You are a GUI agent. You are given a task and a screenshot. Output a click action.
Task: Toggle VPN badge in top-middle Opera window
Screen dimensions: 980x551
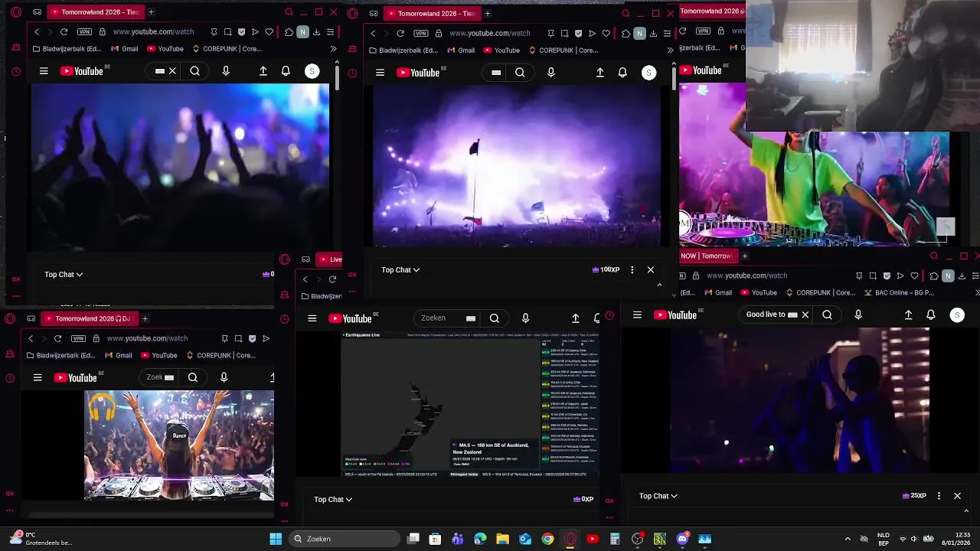(x=421, y=33)
